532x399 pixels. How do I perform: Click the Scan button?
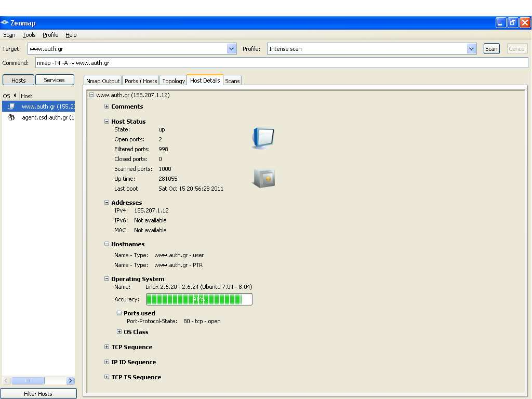(x=491, y=49)
